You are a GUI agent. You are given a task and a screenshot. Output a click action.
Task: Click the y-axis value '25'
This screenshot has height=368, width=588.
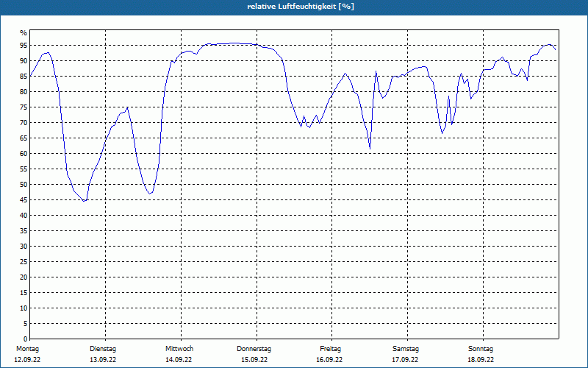24,262
